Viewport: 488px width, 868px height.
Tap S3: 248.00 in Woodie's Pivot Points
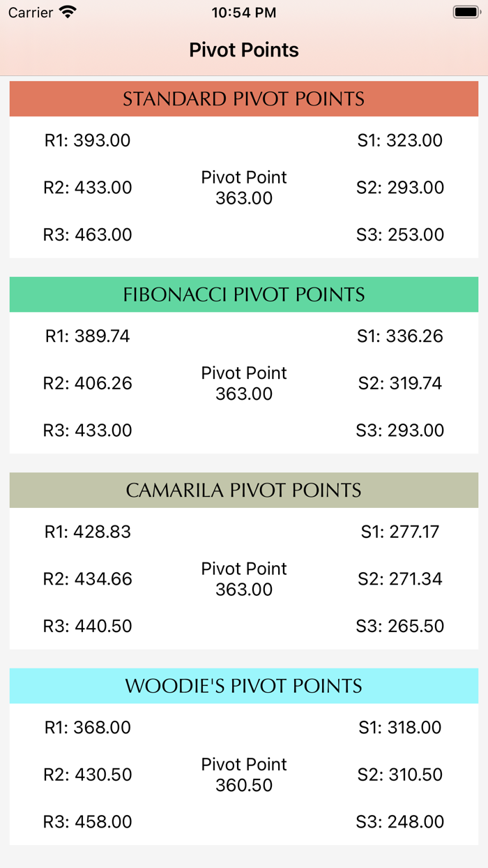[399, 822]
